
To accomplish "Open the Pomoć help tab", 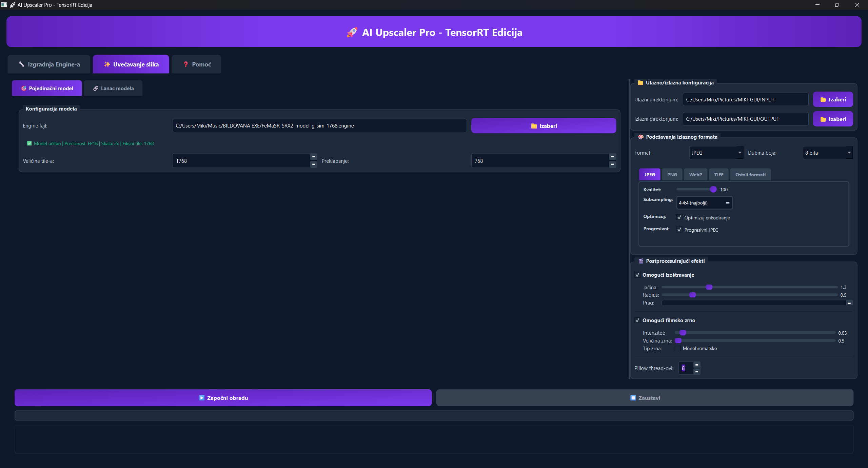I will [197, 64].
